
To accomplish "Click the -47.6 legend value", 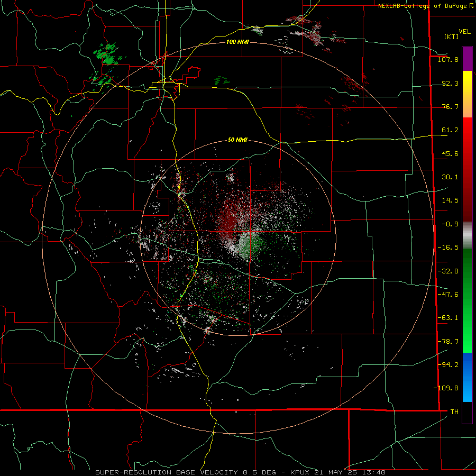I will [x=448, y=295].
